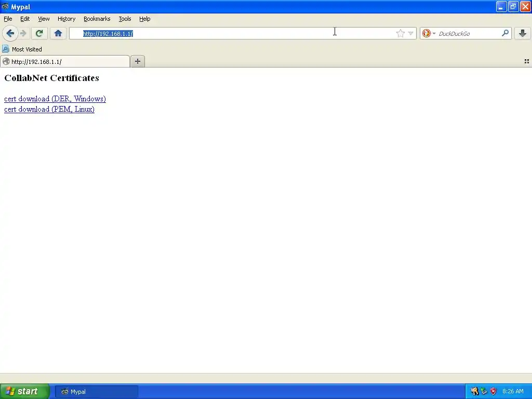Click the Most Visited bookmarks folder
This screenshot has width=532, height=399.
[22, 49]
